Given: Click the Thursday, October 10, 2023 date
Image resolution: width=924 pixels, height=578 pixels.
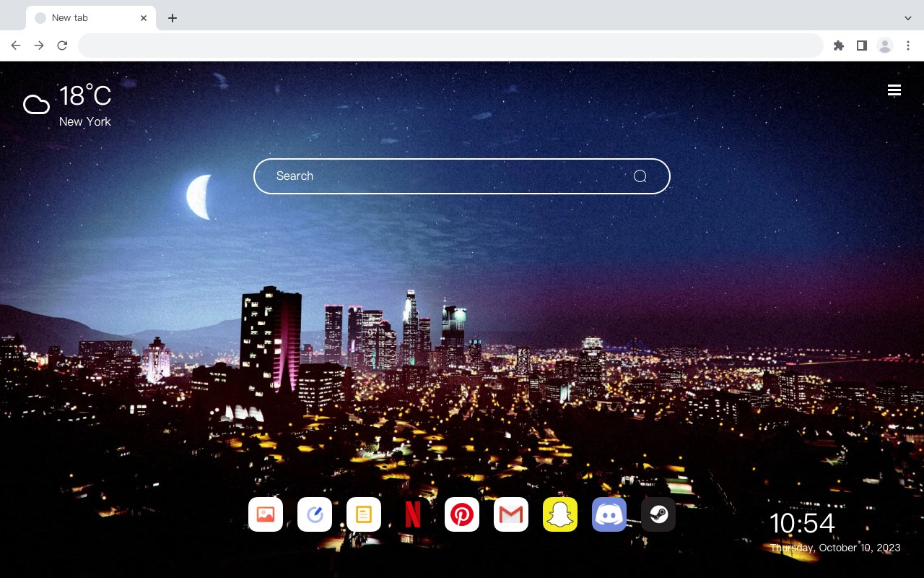Looking at the screenshot, I should tap(835, 548).
